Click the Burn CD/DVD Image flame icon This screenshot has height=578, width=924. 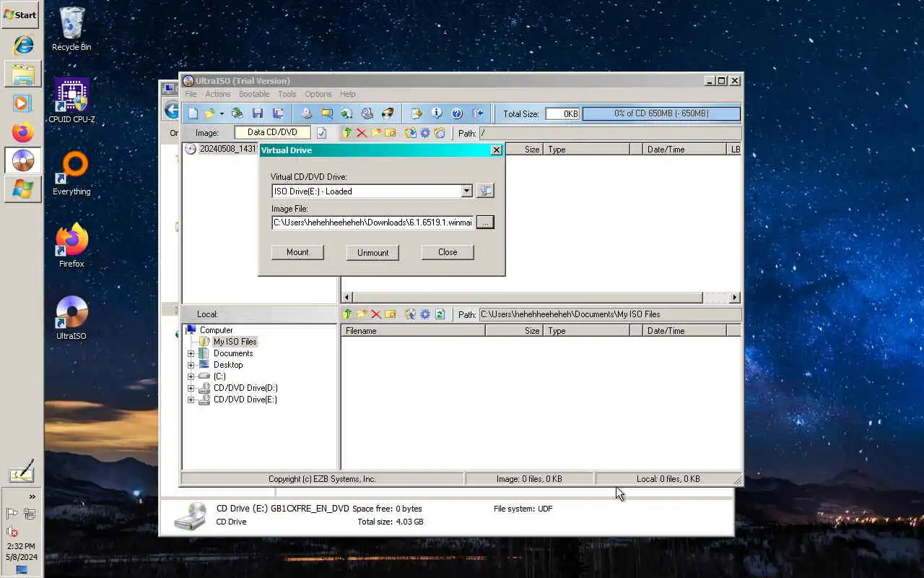click(388, 113)
